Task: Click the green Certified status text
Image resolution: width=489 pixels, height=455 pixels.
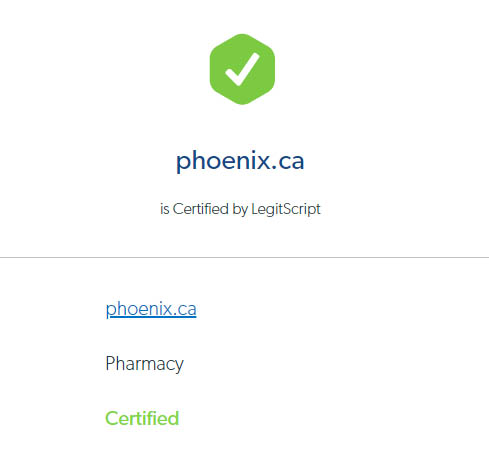Action: [142, 418]
